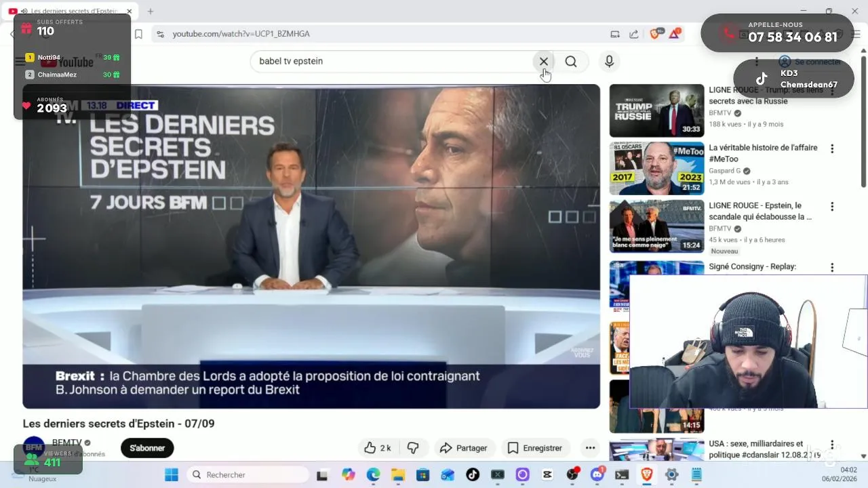Open options menu for 'LIGNE ROUGE - Trump' video
868x488 pixels.
click(x=832, y=91)
